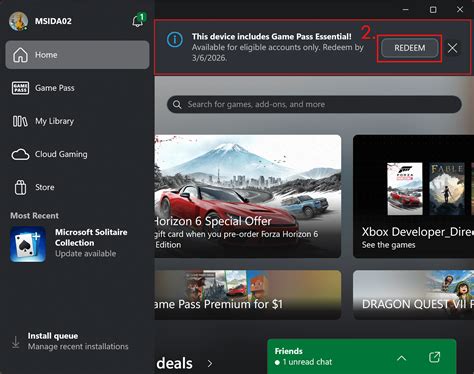
Task: Open the Horizon 6 Special Offer card
Action: click(x=248, y=196)
